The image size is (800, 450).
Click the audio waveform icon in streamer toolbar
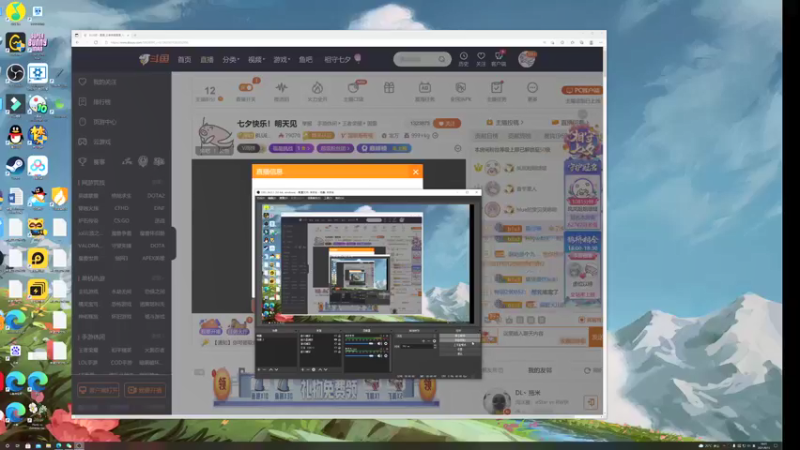281,88
